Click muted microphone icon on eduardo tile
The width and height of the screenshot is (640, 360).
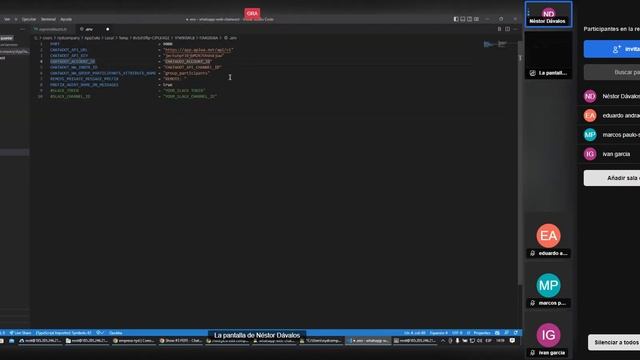pyautogui.click(x=533, y=253)
